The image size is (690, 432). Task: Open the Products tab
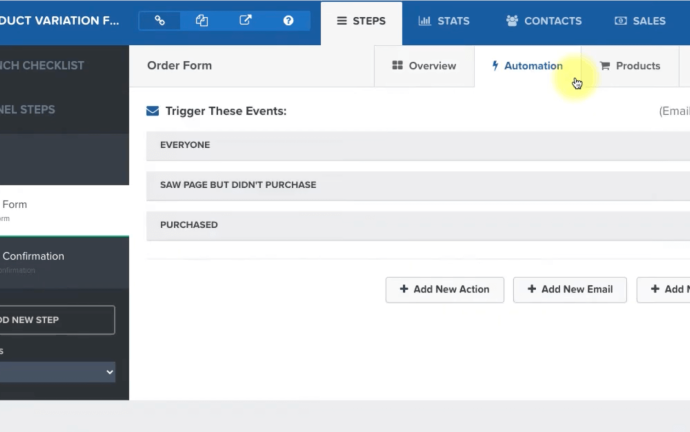[x=629, y=66]
